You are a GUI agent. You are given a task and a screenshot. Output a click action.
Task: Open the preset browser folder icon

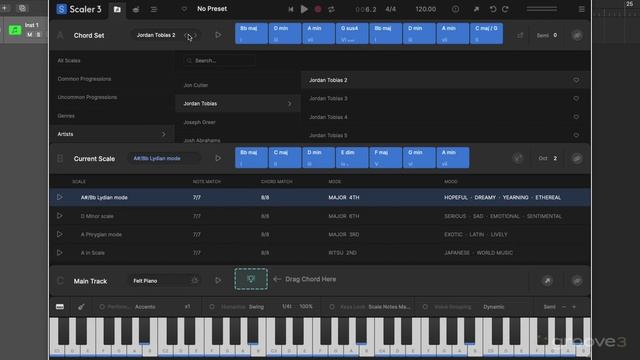click(117, 9)
